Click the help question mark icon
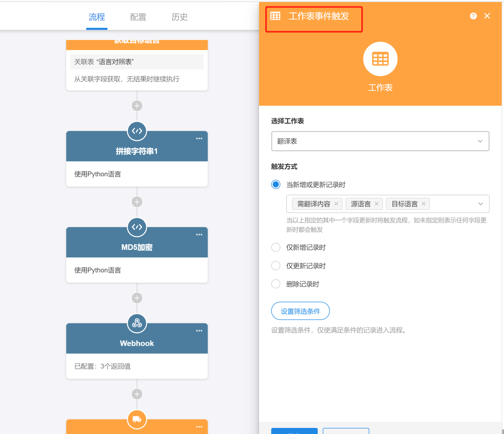This screenshot has height=434, width=504. click(473, 16)
